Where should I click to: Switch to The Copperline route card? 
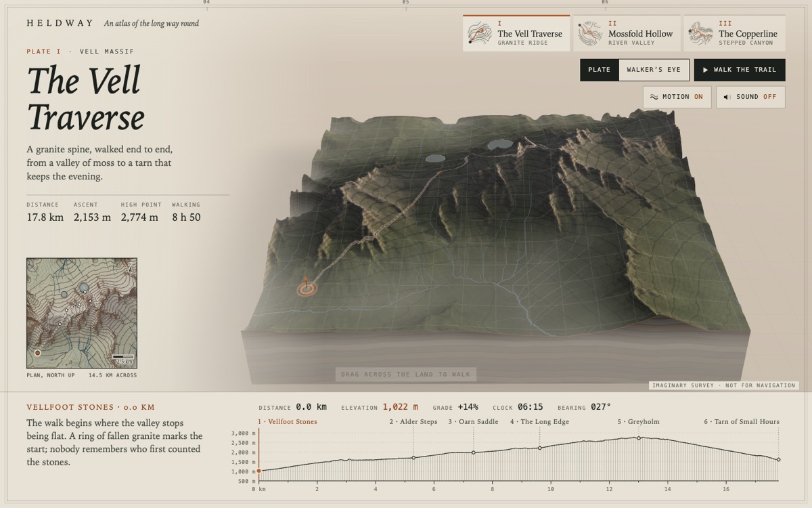pos(734,33)
